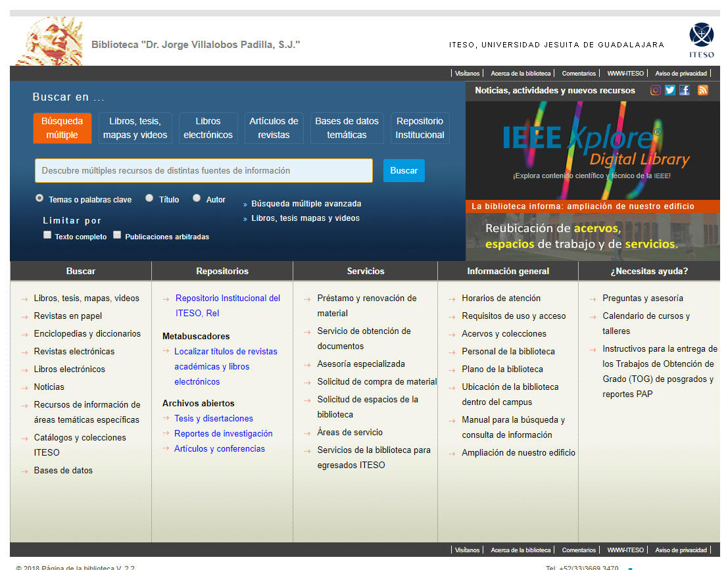The width and height of the screenshot is (728, 570).
Task: Open Localizar títulos de revistas académicas link
Action: (226, 366)
